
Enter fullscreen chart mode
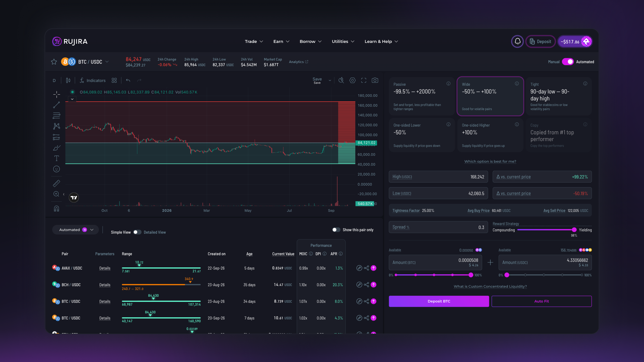coord(364,80)
